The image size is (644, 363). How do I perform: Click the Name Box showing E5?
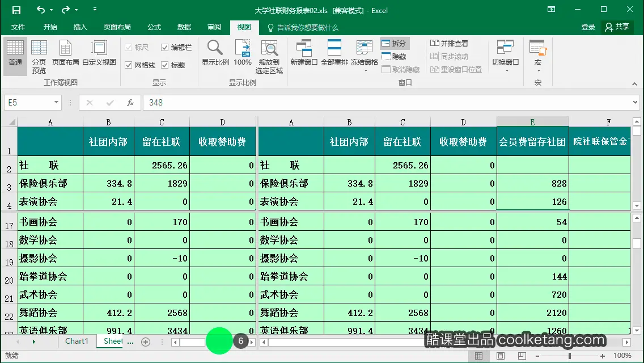click(28, 102)
